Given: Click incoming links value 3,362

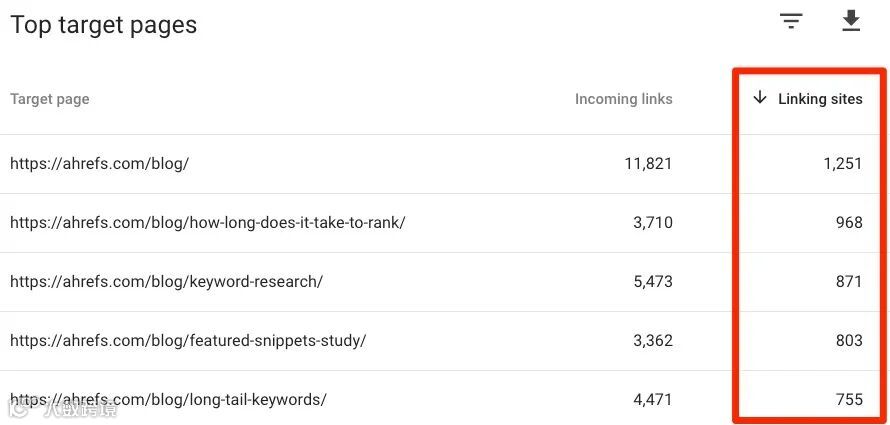Looking at the screenshot, I should pyautogui.click(x=653, y=340).
